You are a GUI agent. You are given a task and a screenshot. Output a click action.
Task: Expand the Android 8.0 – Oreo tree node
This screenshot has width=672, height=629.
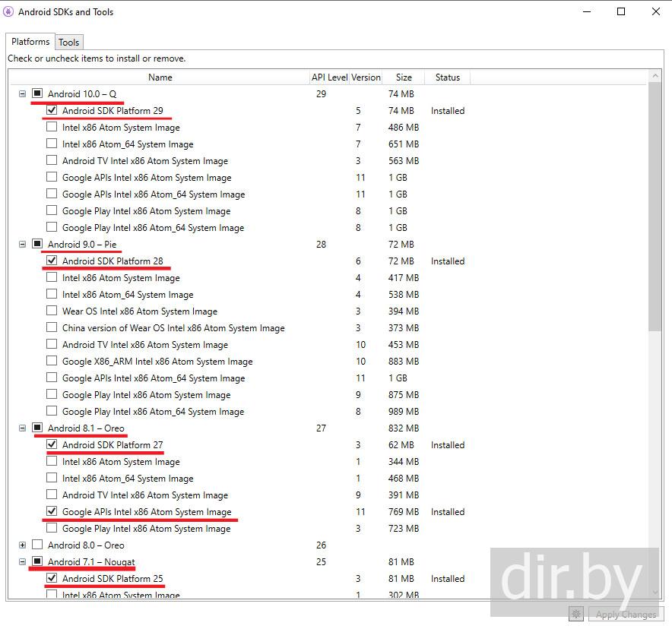click(x=22, y=545)
